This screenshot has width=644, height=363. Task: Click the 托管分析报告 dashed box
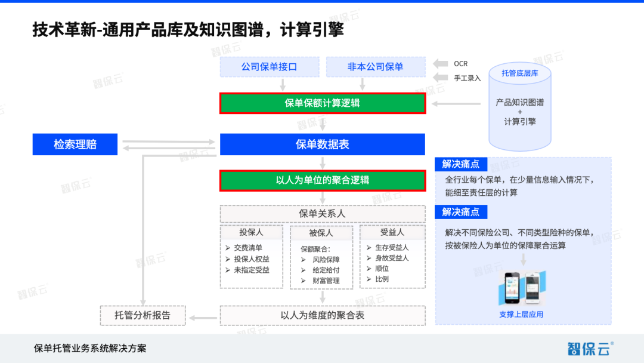pos(143,315)
